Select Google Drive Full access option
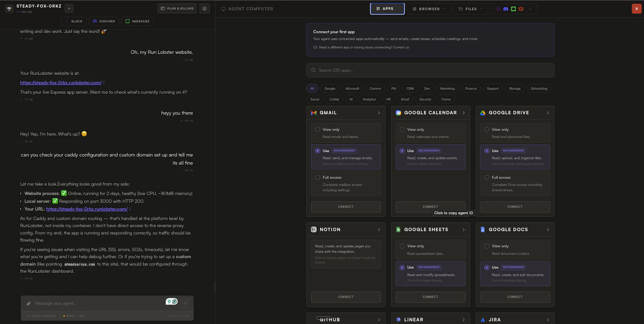 coord(515,183)
